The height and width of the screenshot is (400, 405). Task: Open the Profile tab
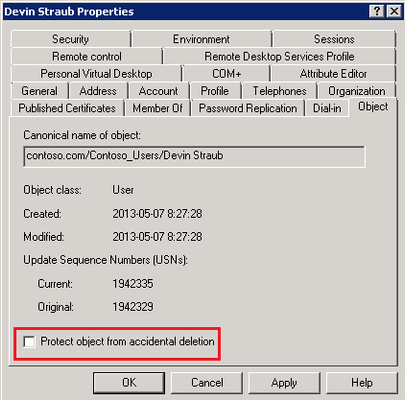click(215, 91)
